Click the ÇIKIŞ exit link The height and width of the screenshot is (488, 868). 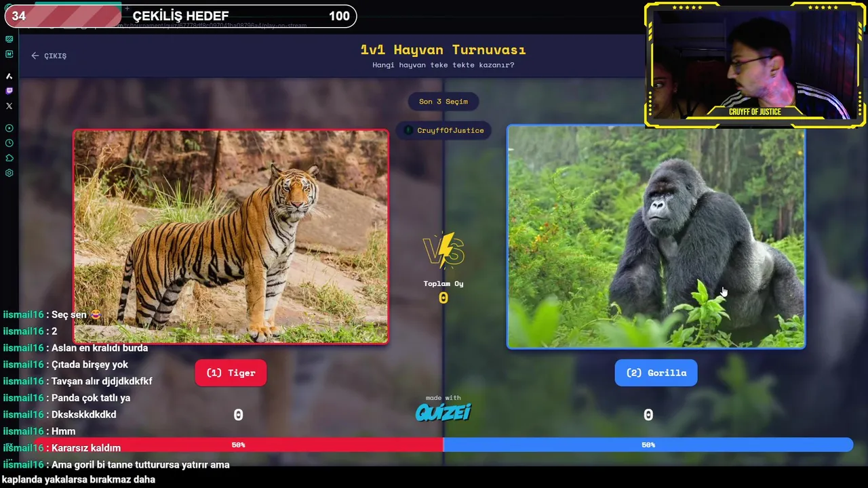click(55, 56)
